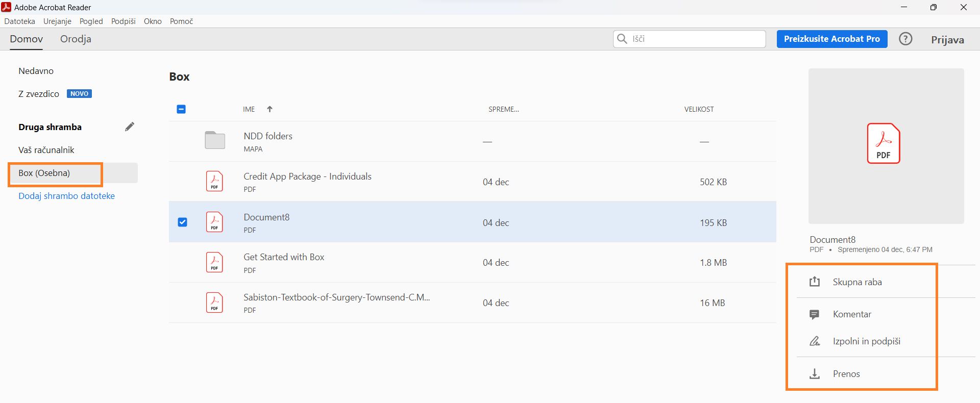This screenshot has height=403, width=980.
Task: Open the Pogled menu
Action: click(91, 21)
